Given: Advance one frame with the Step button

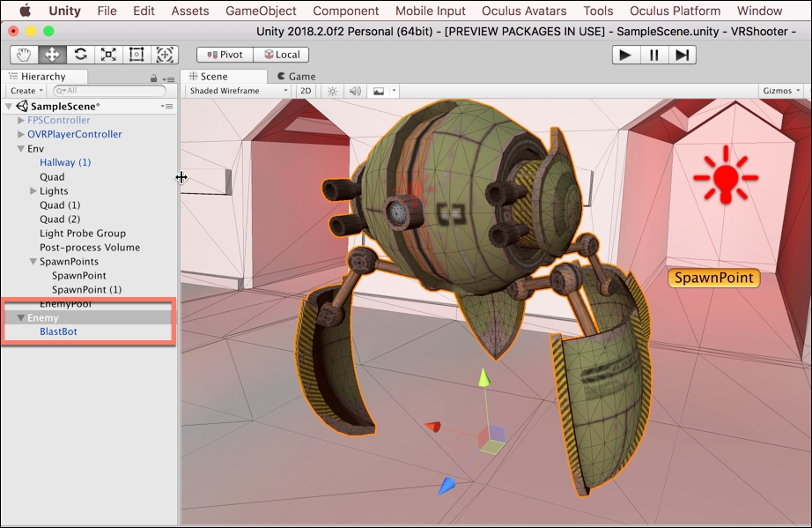Looking at the screenshot, I should (x=682, y=55).
